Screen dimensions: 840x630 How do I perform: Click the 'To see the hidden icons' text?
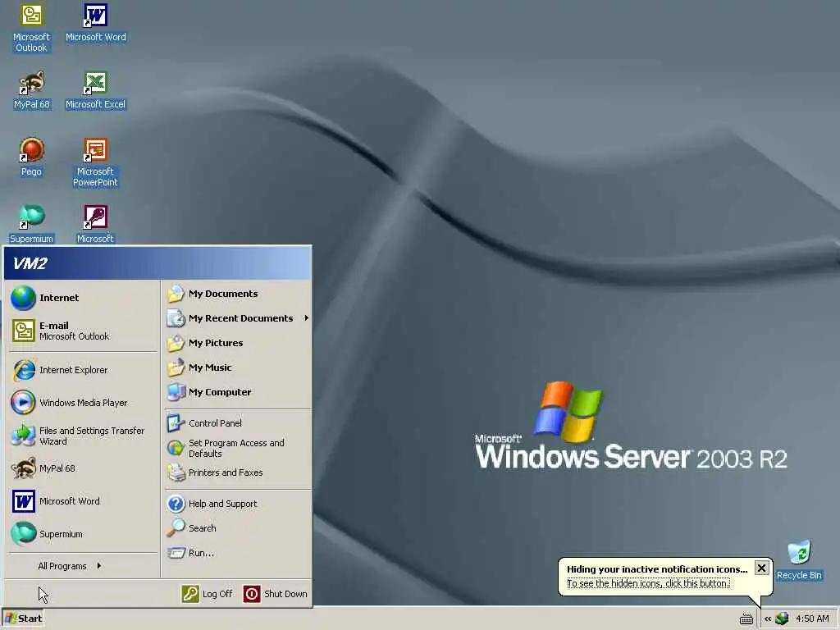(x=648, y=583)
